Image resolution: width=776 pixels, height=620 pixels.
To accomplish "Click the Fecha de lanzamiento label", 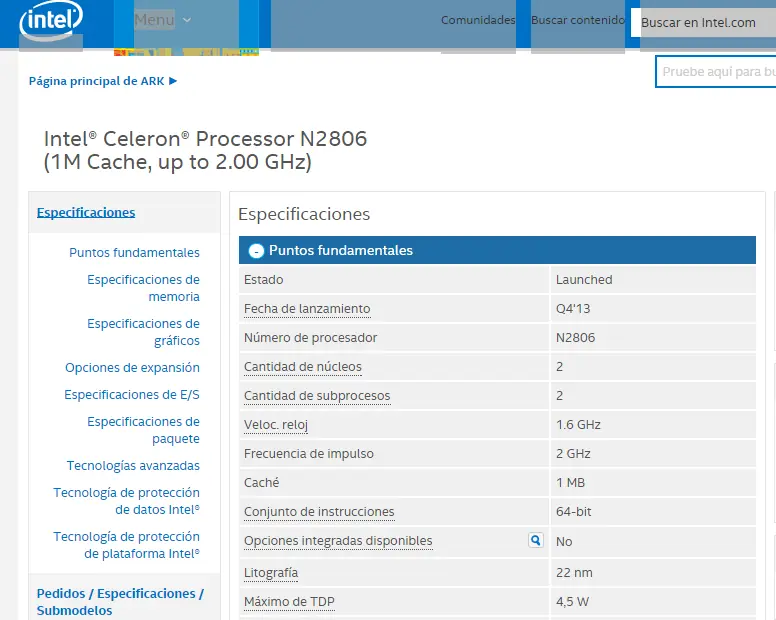I will (307, 309).
